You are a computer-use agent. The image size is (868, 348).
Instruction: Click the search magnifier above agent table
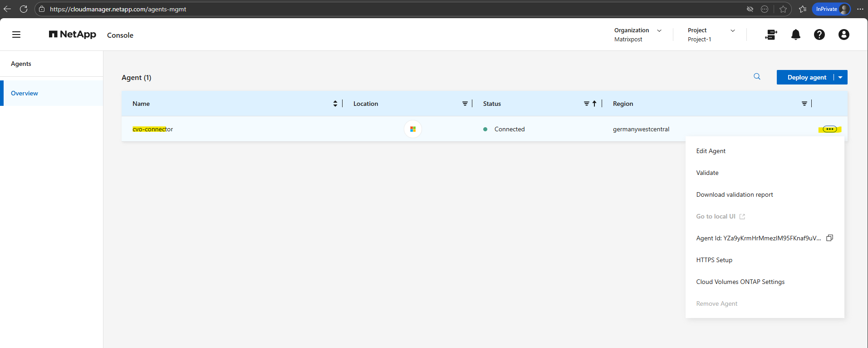coord(757,77)
